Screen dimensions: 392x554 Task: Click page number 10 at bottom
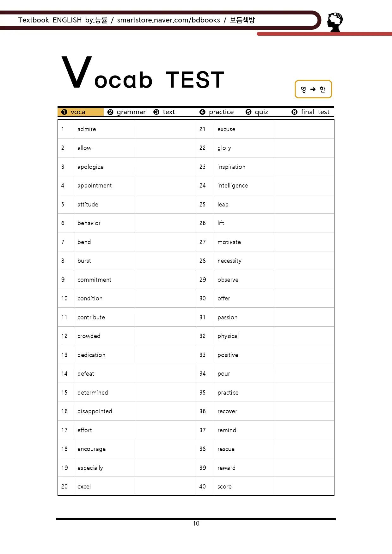point(196,524)
